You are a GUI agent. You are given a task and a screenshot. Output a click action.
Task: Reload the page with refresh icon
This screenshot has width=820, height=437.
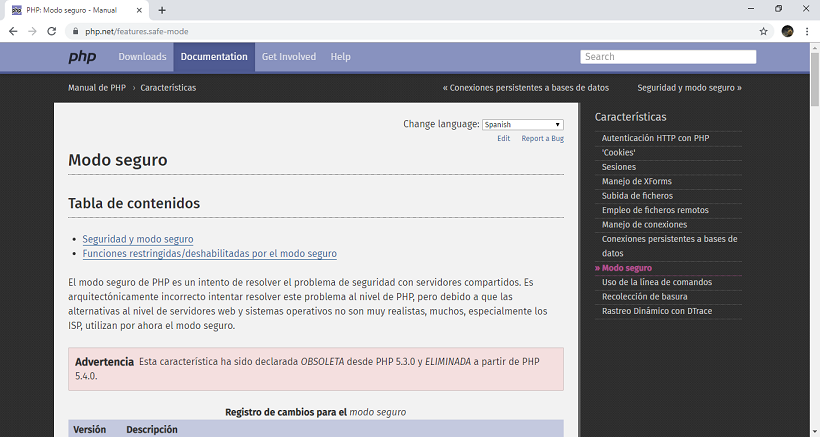click(x=51, y=31)
